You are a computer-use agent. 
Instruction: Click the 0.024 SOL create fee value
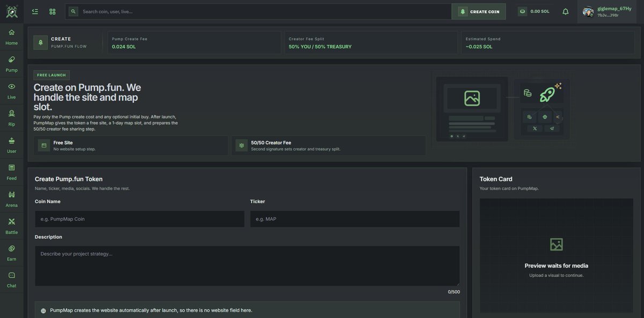(x=123, y=47)
